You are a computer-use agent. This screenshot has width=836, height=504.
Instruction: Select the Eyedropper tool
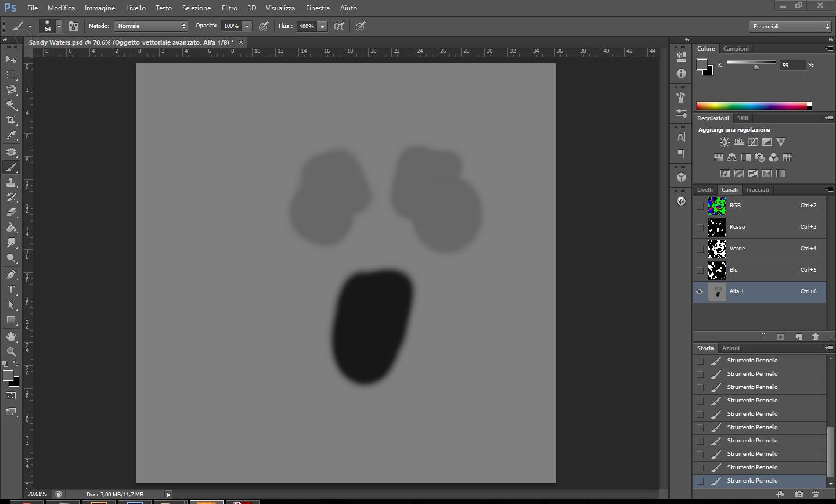(11, 136)
